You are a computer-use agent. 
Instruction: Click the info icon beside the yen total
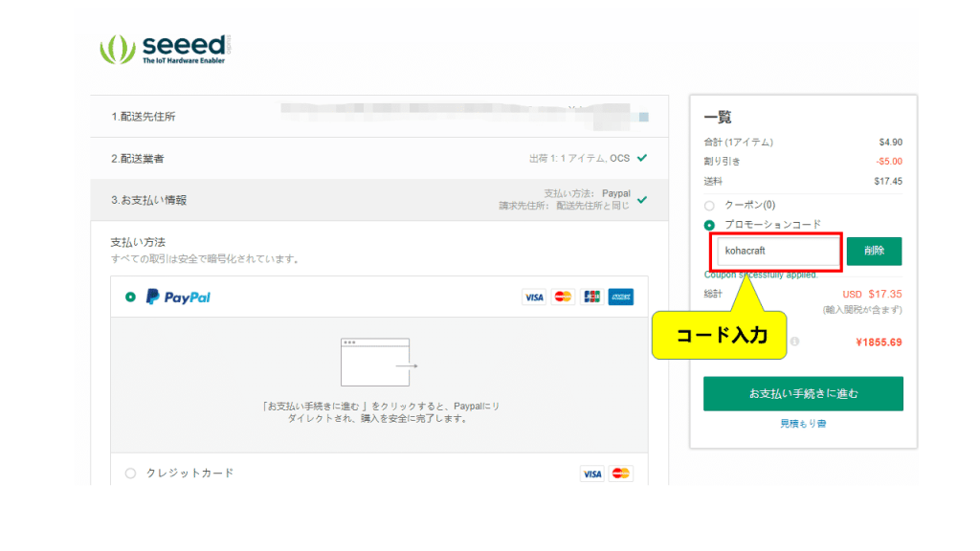pyautogui.click(x=794, y=342)
